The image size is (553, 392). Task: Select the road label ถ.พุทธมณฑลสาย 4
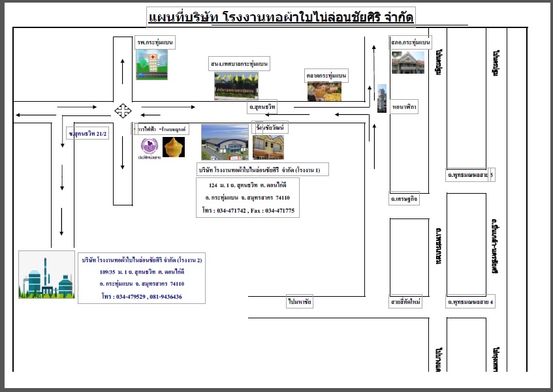coord(471,302)
